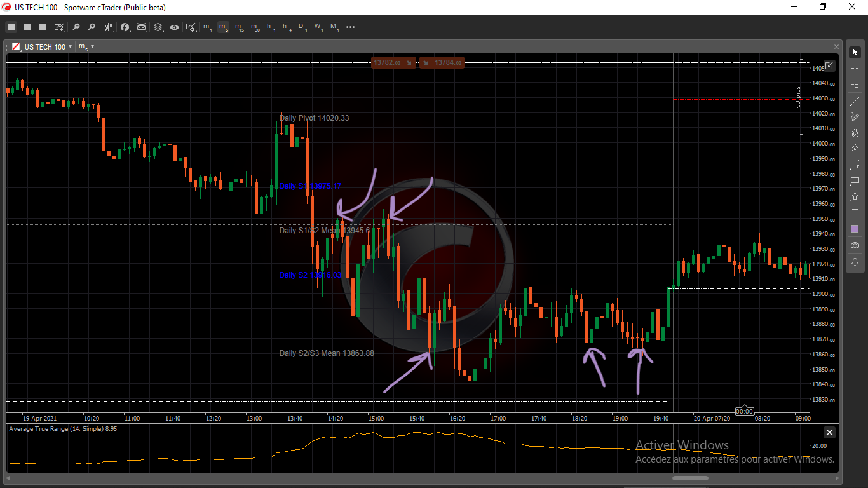Open the indicators function menu
This screenshot has height=488, width=868.
pos(126,27)
